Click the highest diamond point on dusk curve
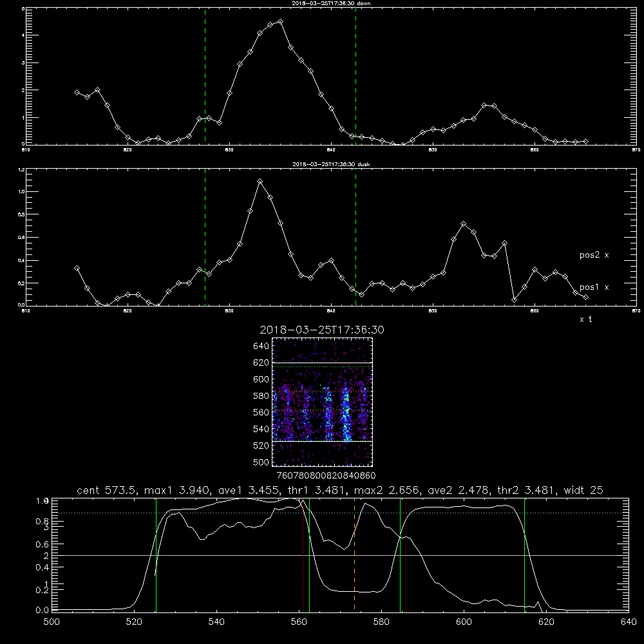644x644 pixels. pos(260,181)
